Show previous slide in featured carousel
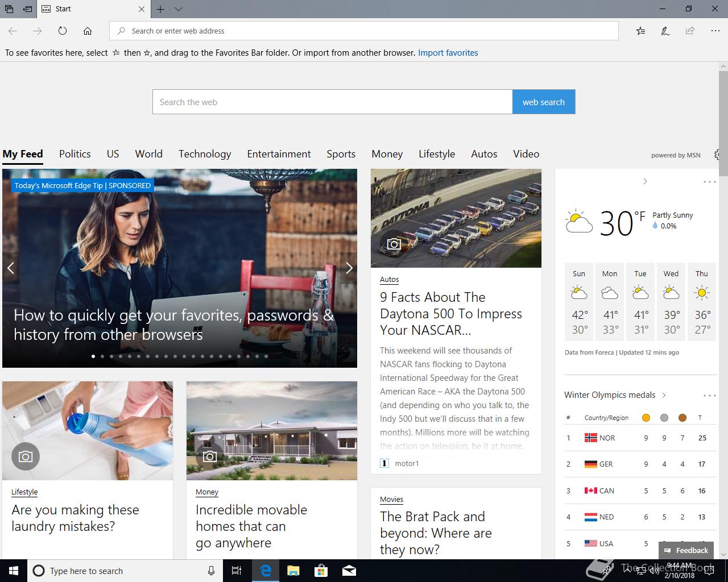 pos(10,268)
